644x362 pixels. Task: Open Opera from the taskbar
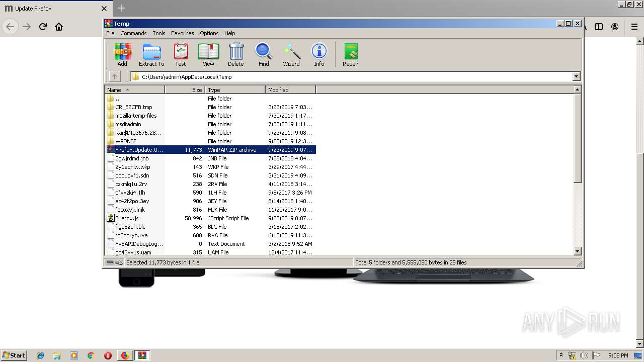click(108, 355)
